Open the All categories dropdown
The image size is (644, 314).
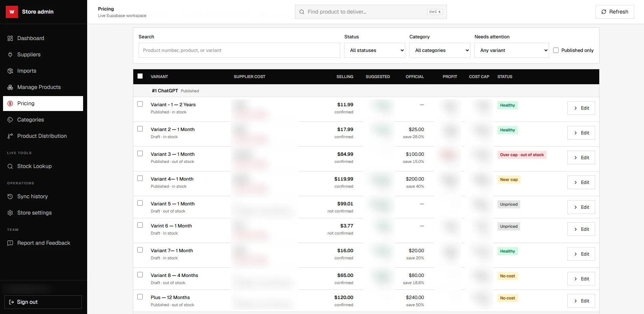440,50
